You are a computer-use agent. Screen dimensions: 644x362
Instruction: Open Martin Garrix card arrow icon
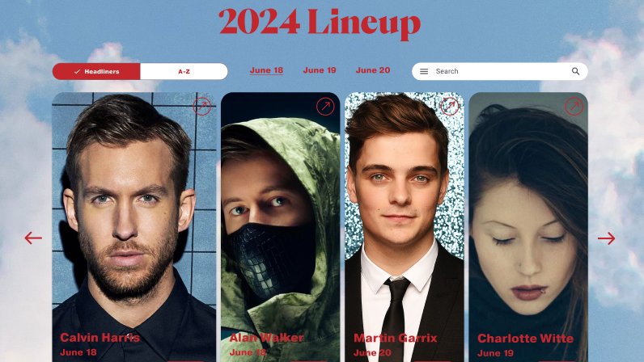pos(450,107)
